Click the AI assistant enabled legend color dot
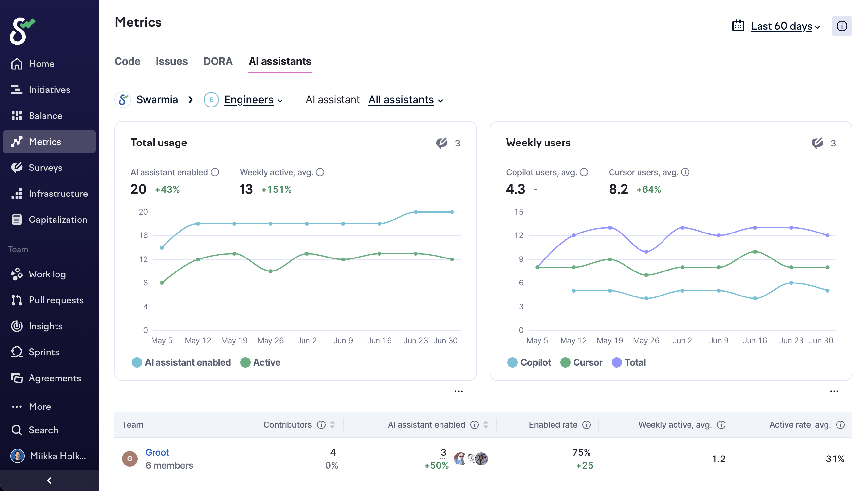Viewport: 868px width, 491px height. [x=137, y=362]
